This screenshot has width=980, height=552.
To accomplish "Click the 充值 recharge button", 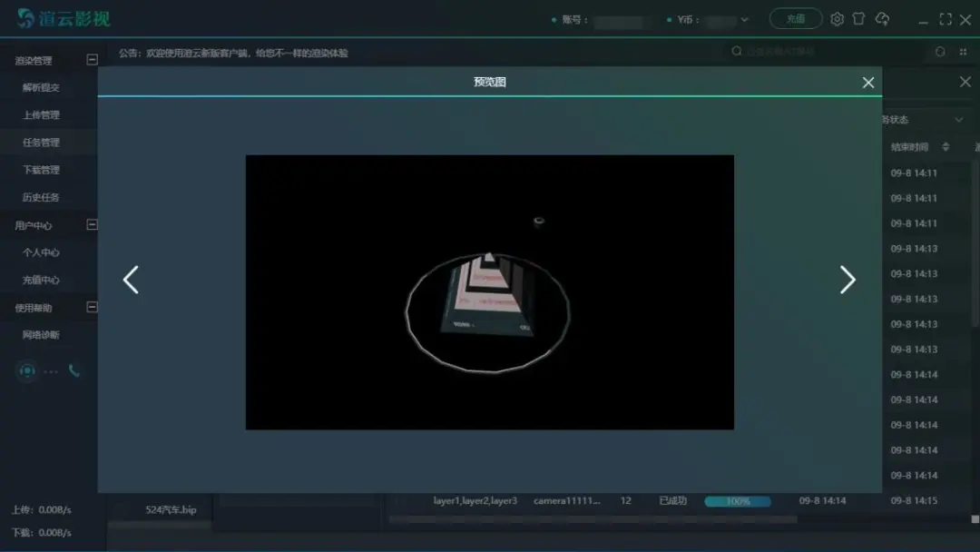I will [795, 19].
